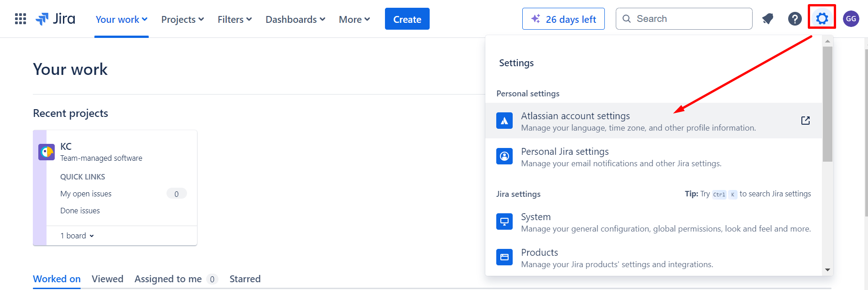868x290 pixels.
Task: Click the Create button
Action: point(407,19)
